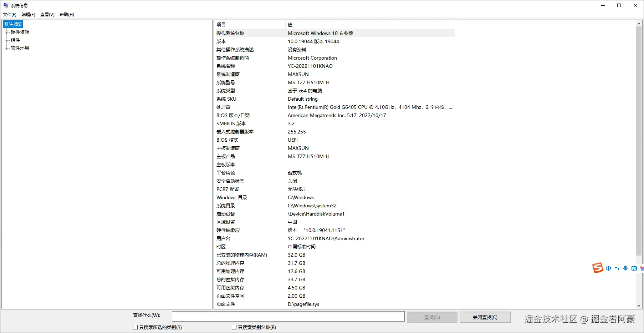This screenshot has width=644, height=333.
Task: Select the 系统名称 row label
Action: click(x=226, y=66)
